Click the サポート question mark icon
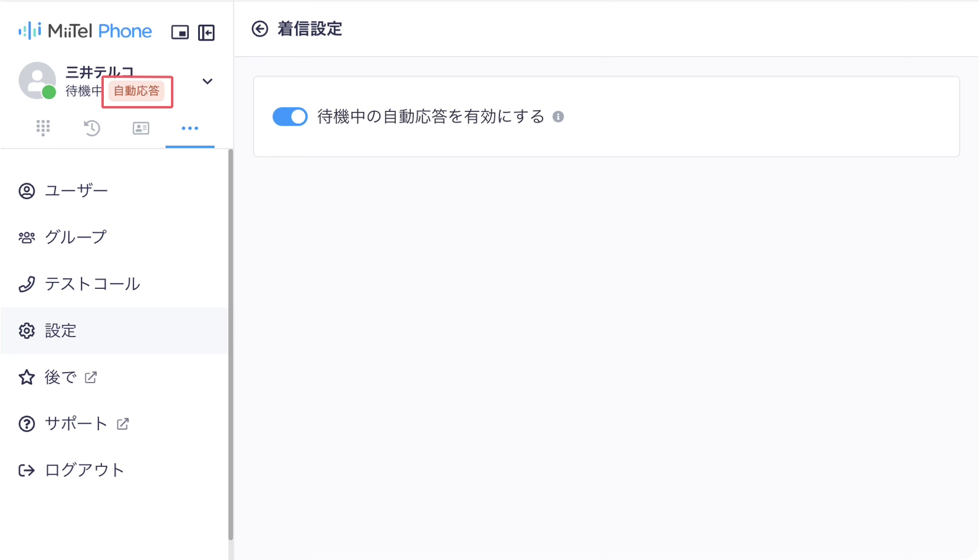 click(27, 424)
